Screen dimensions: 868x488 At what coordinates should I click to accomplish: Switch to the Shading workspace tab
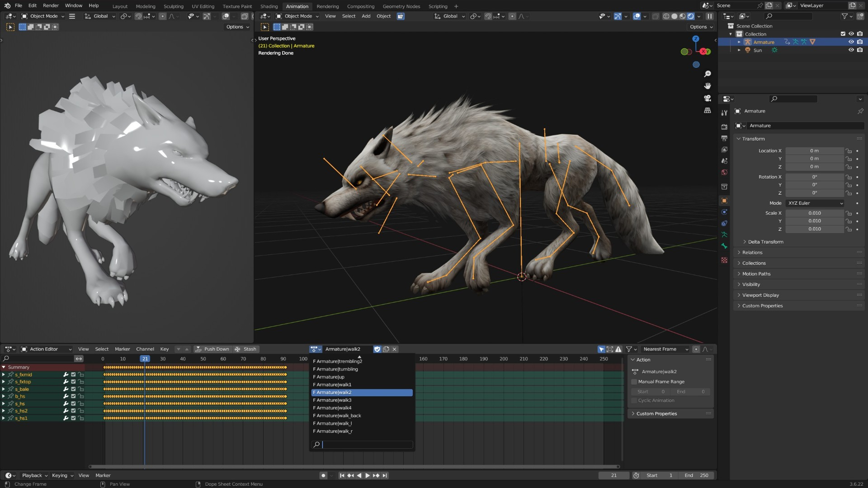(x=269, y=6)
